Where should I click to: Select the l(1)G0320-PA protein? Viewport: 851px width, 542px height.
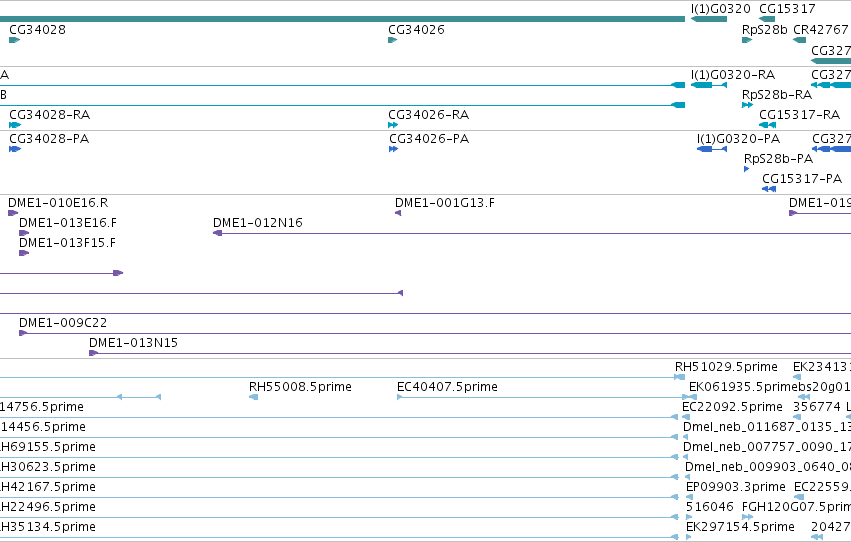pyautogui.click(x=738, y=139)
